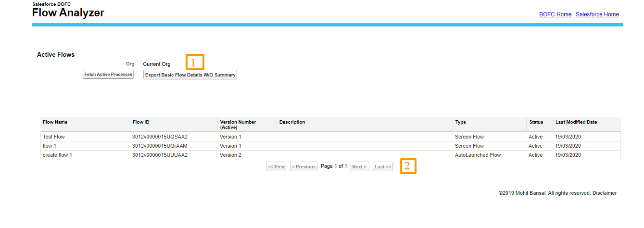Click the Page 1 of 1 indicator
The width and height of the screenshot is (644, 228).
tap(334, 166)
